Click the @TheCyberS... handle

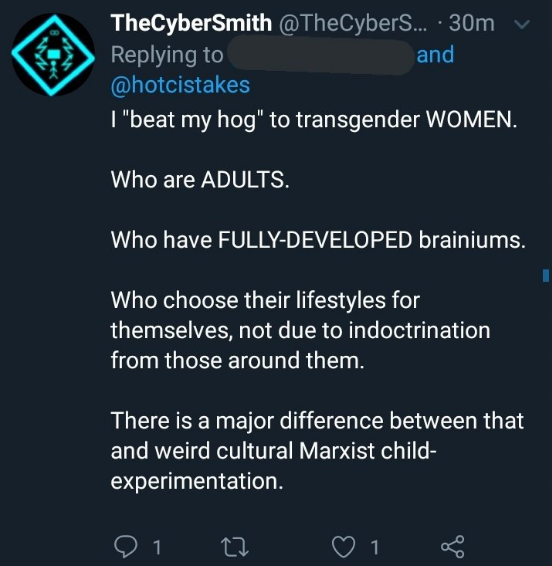[x=353, y=23]
